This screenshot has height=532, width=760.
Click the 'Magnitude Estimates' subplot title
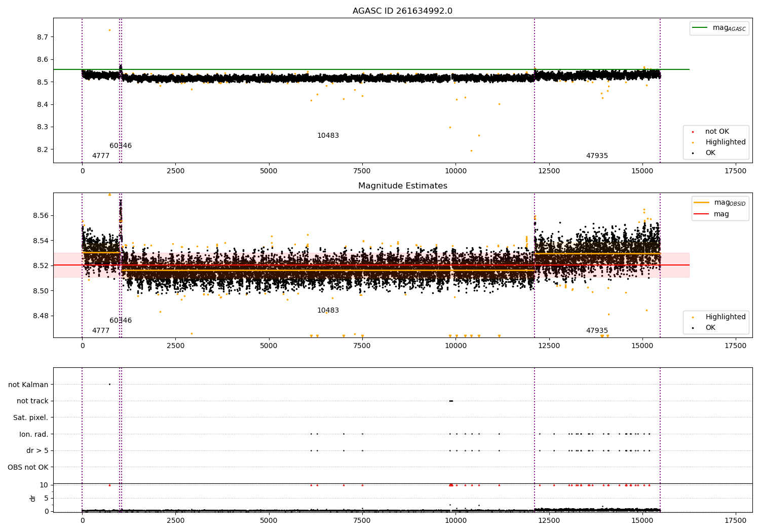pos(402,186)
